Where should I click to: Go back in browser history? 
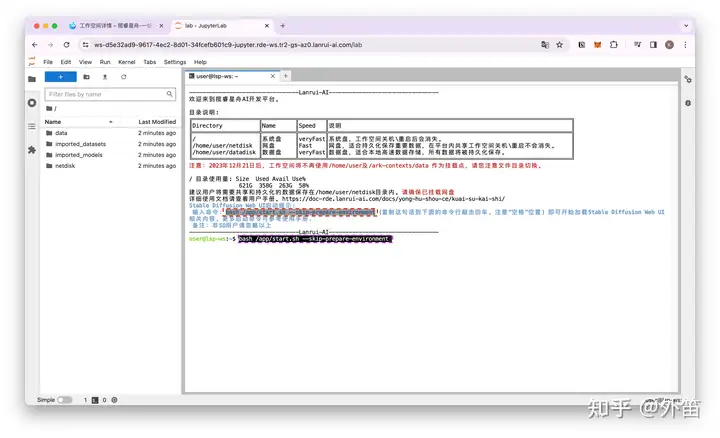click(35, 45)
